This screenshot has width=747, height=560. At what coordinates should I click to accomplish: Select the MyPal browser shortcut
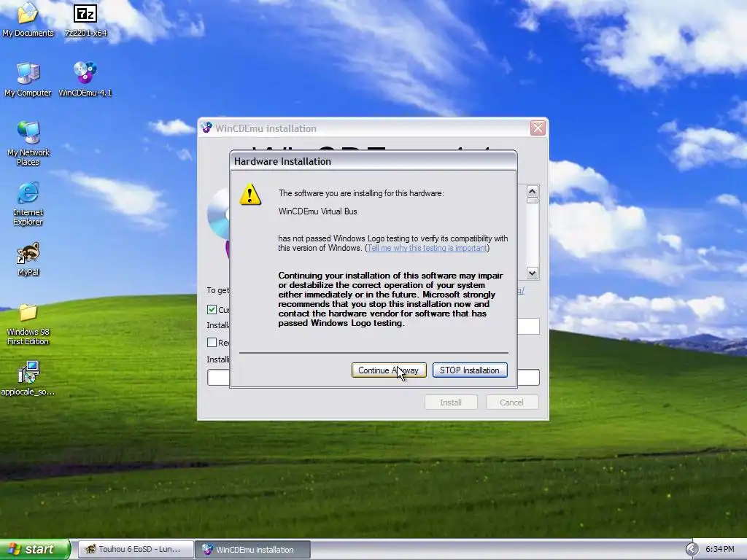(x=28, y=259)
